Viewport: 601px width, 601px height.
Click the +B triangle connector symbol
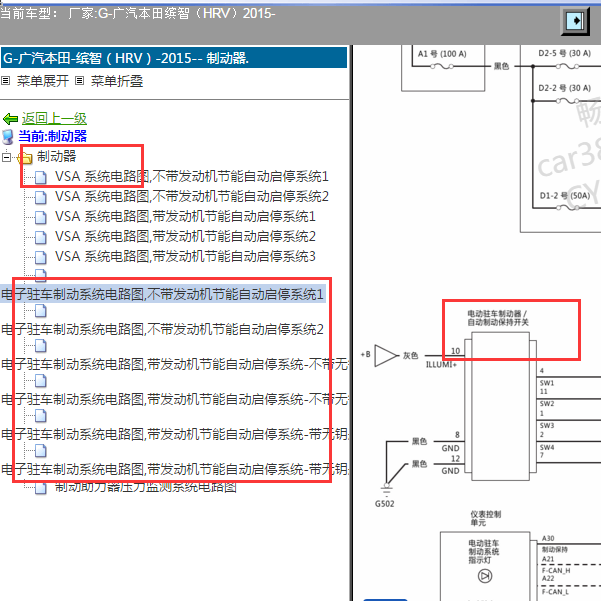coord(386,356)
